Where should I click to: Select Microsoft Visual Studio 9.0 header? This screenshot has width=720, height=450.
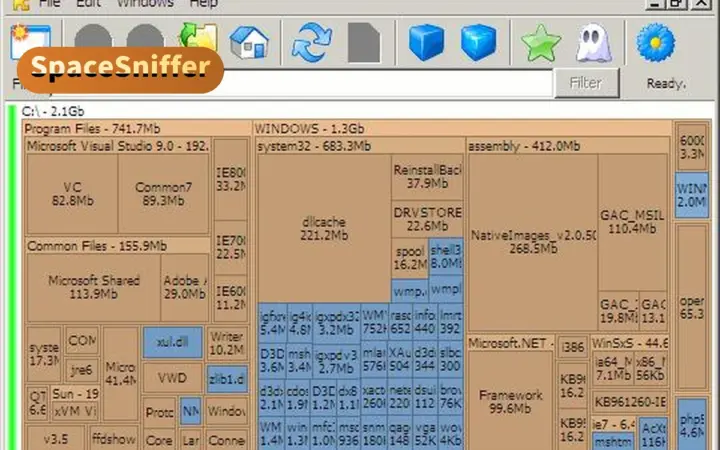[118, 146]
